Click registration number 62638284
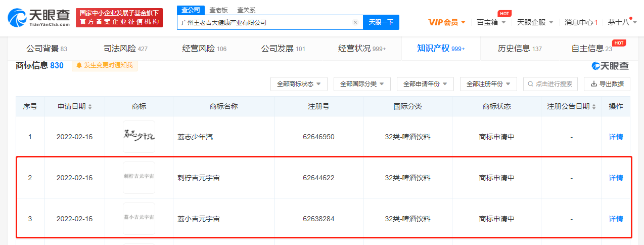 pyautogui.click(x=318, y=219)
